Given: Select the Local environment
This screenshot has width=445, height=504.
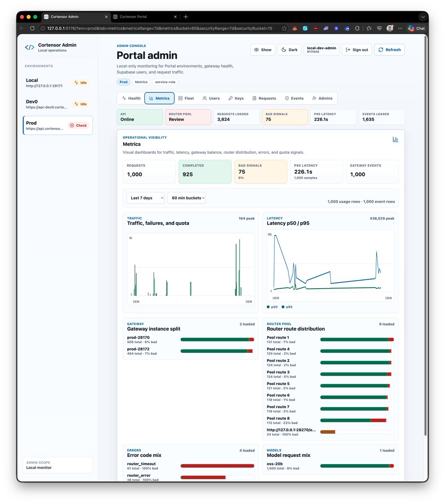Looking at the screenshot, I should (x=58, y=83).
